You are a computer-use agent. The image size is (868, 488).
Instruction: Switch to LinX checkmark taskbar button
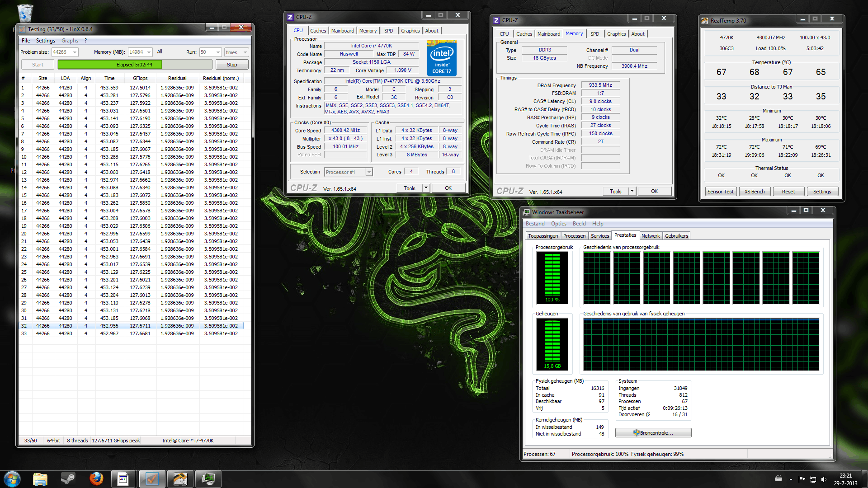coord(152,479)
